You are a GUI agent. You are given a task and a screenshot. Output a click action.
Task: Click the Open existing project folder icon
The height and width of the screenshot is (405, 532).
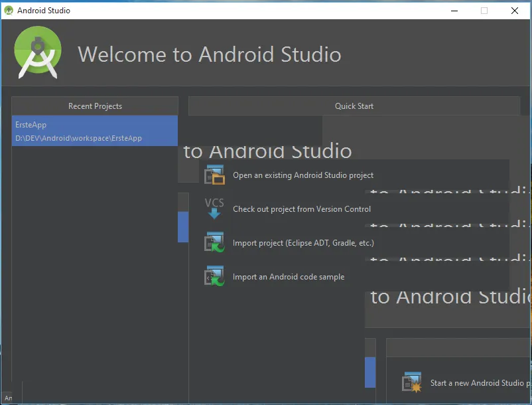point(214,175)
